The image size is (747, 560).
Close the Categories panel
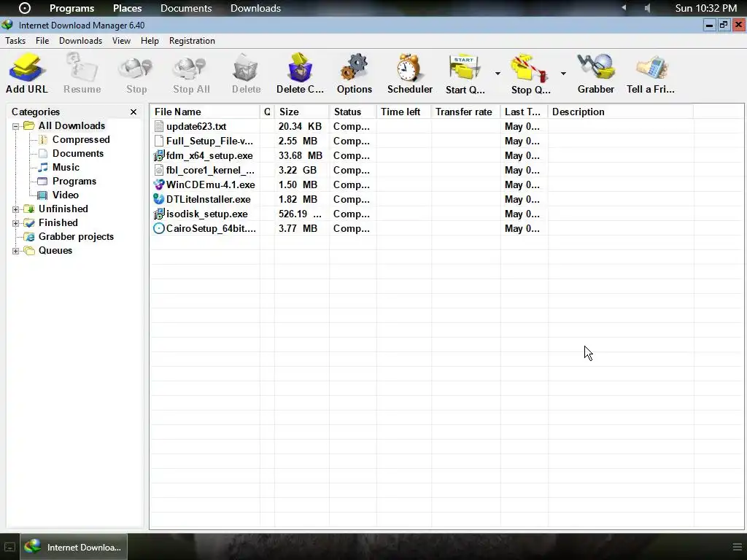[x=133, y=112]
